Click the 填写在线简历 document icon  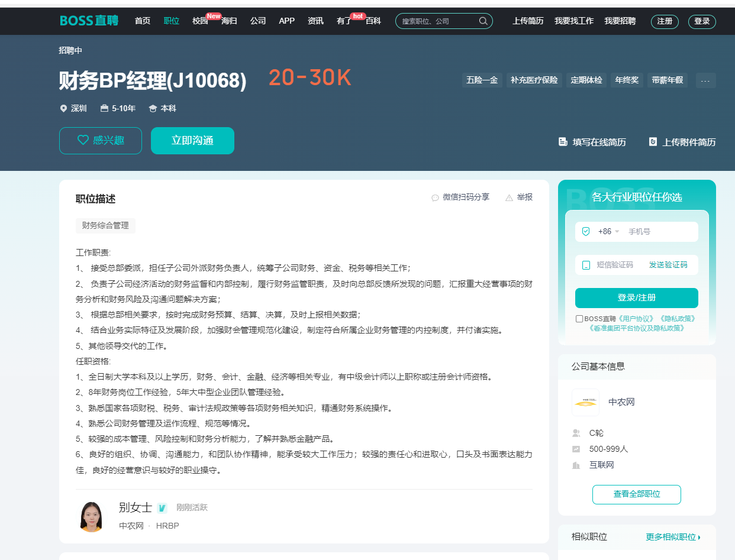point(563,142)
